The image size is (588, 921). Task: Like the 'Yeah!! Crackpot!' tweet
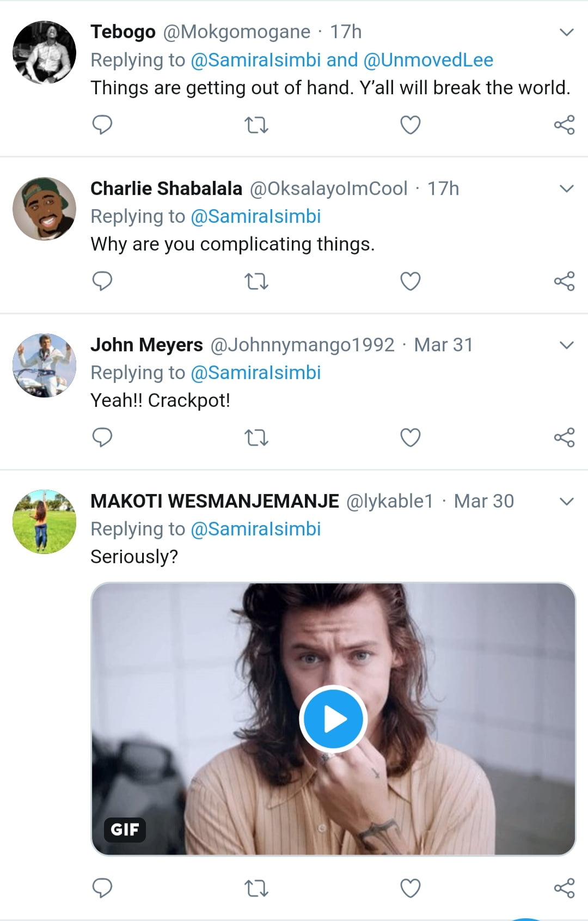coord(410,437)
